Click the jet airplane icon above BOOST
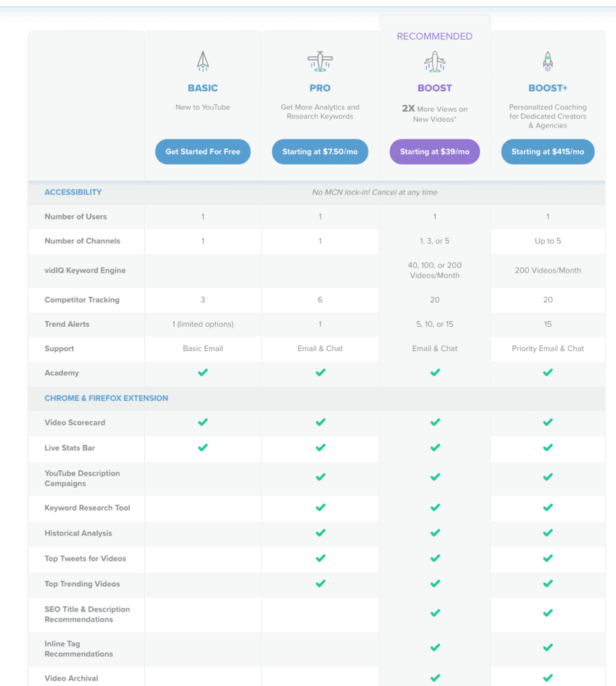 click(435, 61)
